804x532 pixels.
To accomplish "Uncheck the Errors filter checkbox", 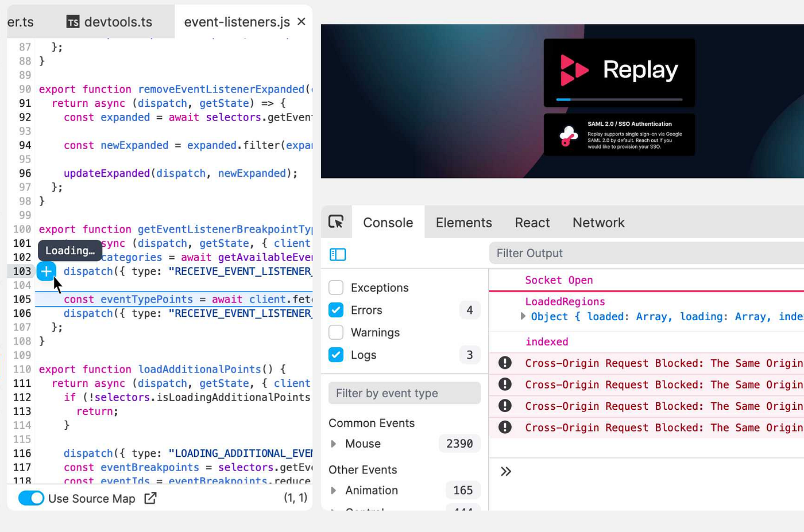I will [336, 310].
